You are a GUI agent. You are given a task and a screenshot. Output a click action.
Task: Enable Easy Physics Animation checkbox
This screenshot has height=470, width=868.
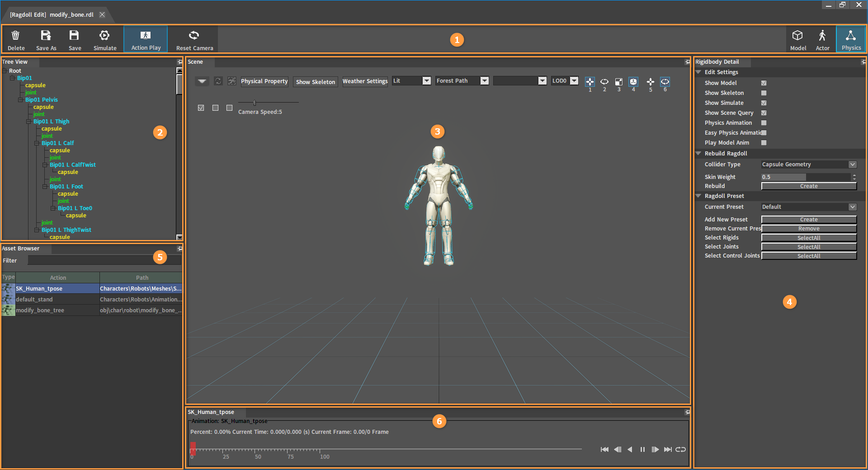click(x=764, y=133)
